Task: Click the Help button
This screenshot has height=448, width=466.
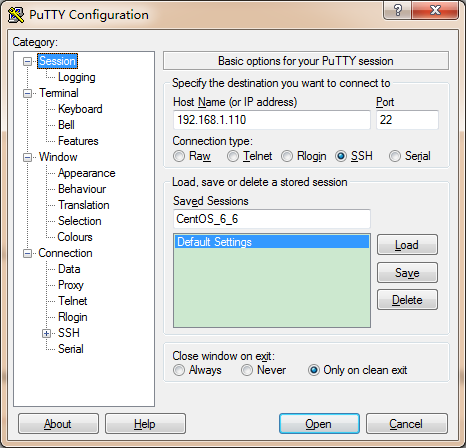Action: [145, 424]
